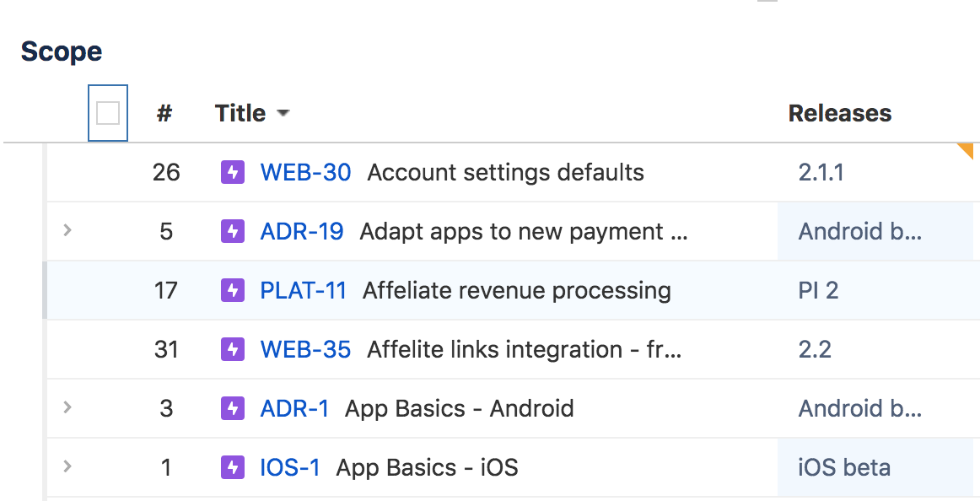Viewport: 980px width, 501px height.
Task: Click the epic icon next to PLAT-11
Action: tap(233, 290)
